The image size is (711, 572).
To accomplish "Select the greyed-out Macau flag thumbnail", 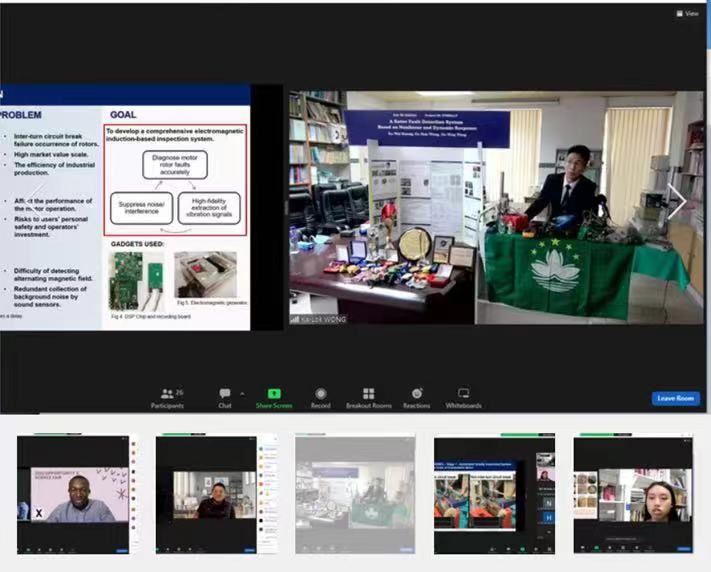I will click(x=355, y=494).
